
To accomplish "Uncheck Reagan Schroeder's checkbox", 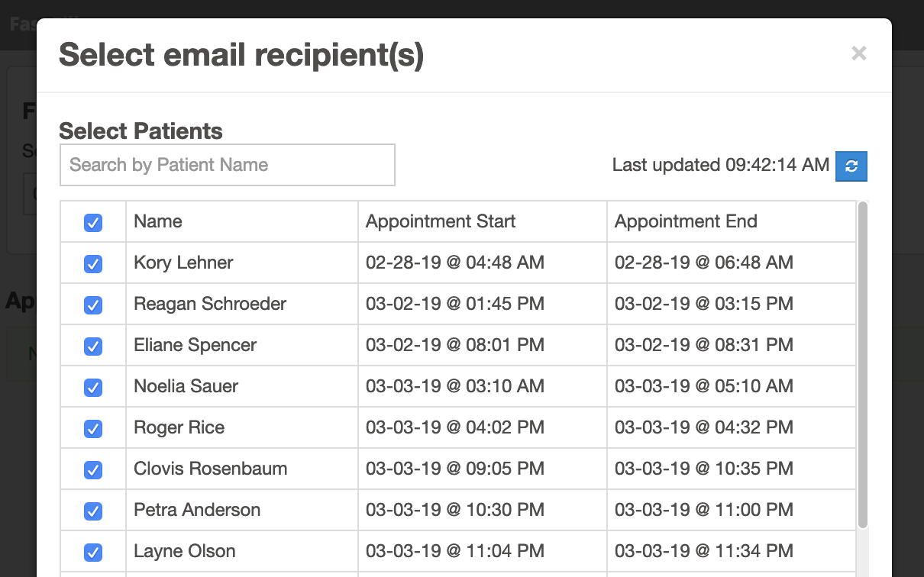I will point(93,305).
